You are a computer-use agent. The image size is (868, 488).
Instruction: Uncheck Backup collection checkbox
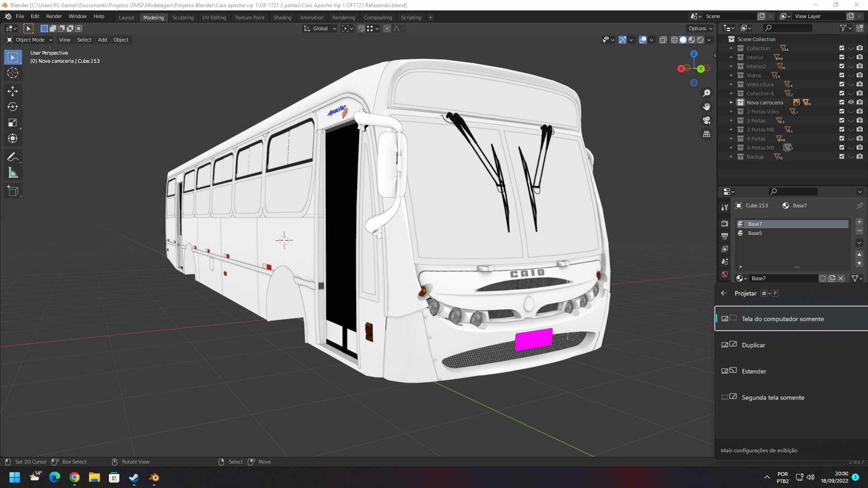click(842, 157)
